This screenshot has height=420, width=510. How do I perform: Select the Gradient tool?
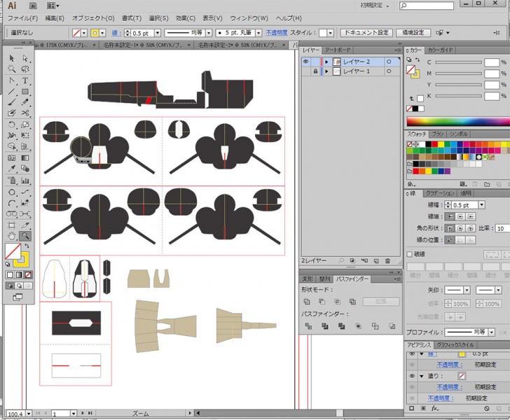pos(25,158)
